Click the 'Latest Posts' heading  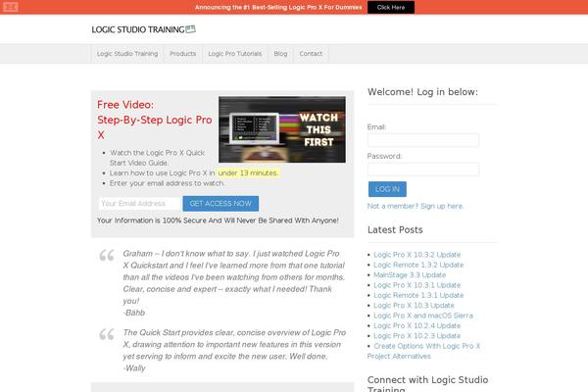click(x=395, y=230)
